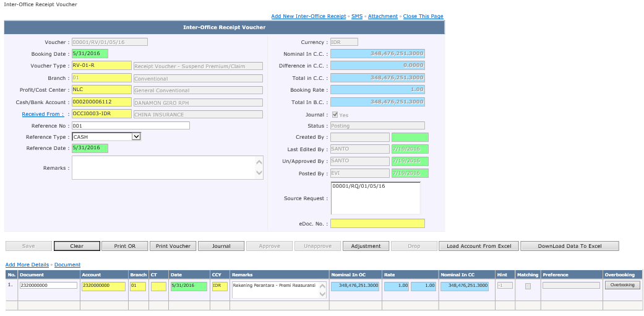Screen dimensions: 644x316
Task: Click Add New Inter-Office Receipt link
Action: pos(308,16)
